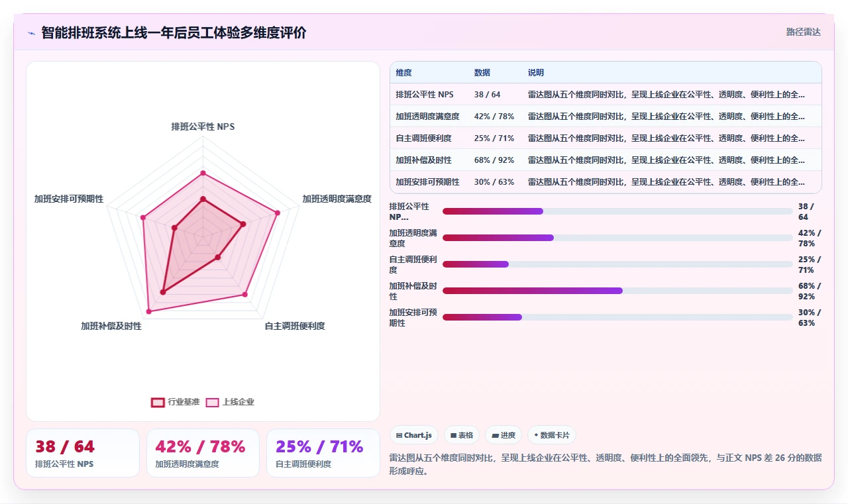Click the 68% / 92% value beside progress bar
848x504 pixels.
tap(810, 291)
